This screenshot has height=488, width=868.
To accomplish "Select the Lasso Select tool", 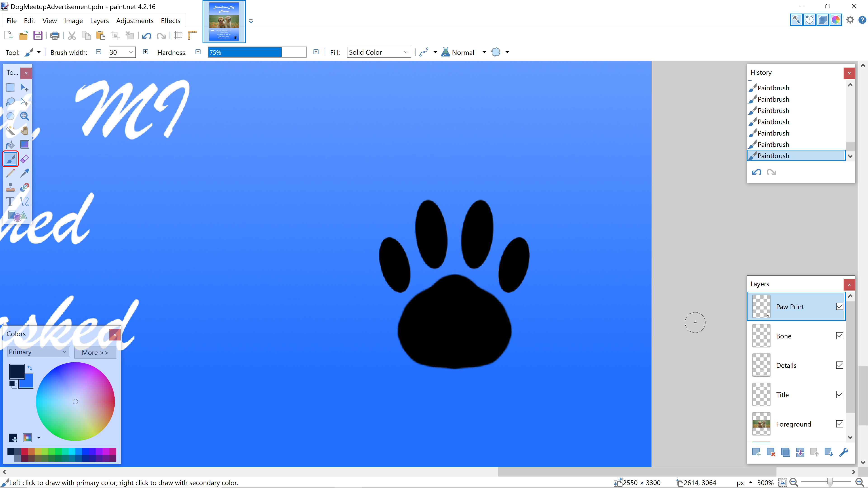I will [10, 102].
